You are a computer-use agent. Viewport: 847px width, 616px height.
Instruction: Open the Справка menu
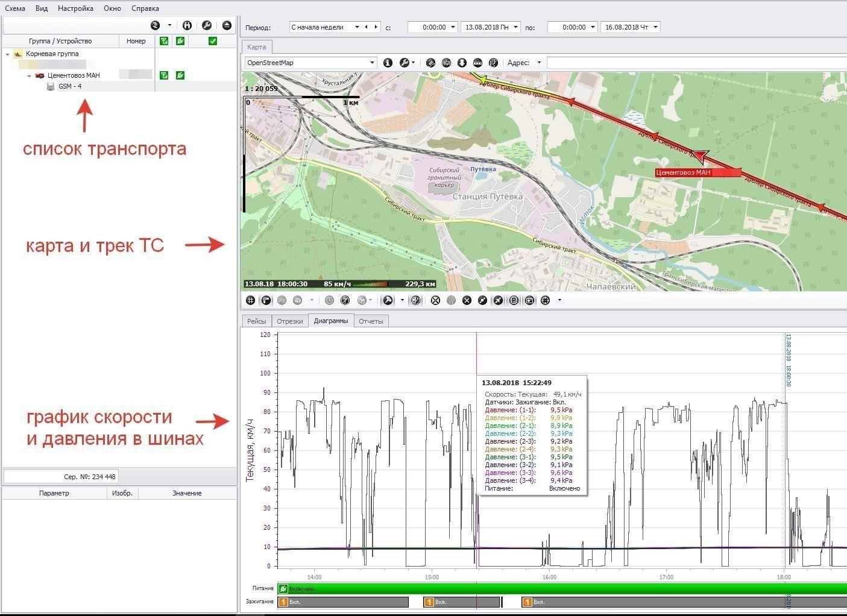[x=145, y=8]
